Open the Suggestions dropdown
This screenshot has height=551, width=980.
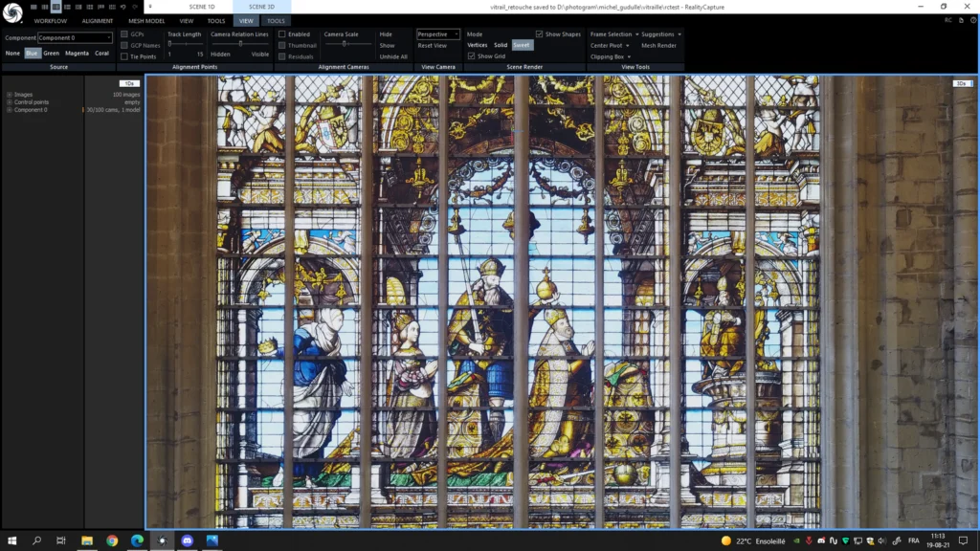tap(660, 34)
